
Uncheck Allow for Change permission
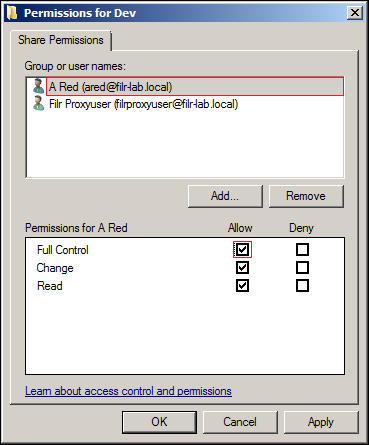coord(242,268)
